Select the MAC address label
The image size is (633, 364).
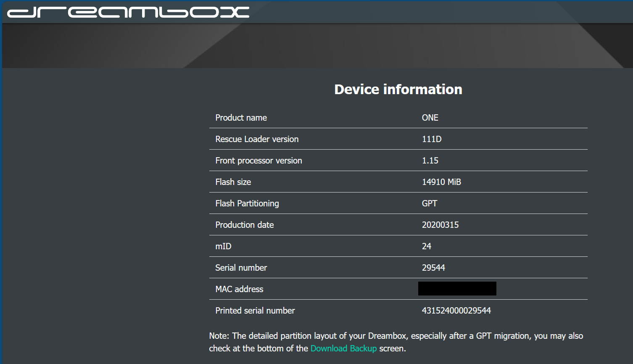239,289
